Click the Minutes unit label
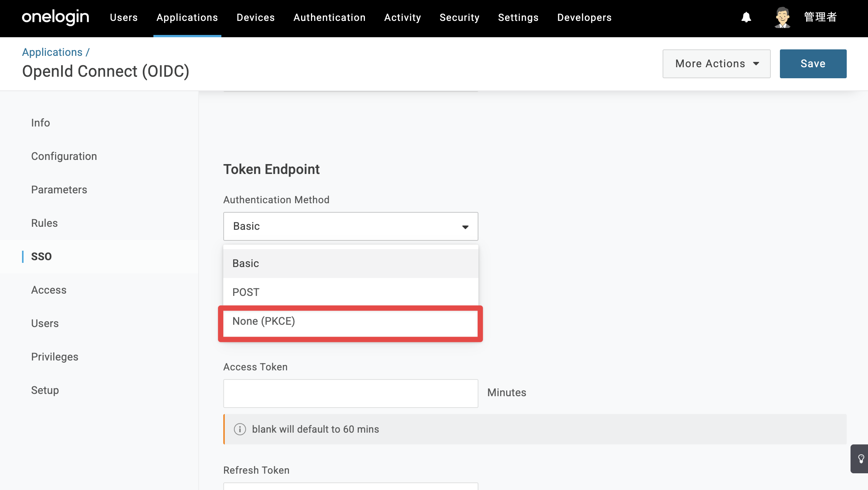This screenshot has height=490, width=868. 507,393
